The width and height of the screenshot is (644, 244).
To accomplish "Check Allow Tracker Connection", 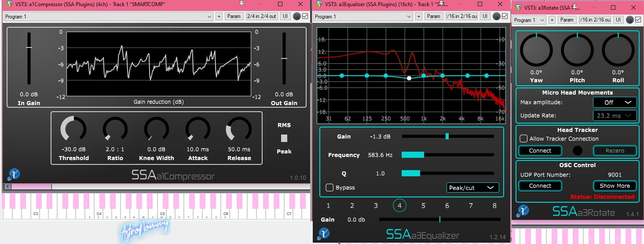I will (x=523, y=138).
